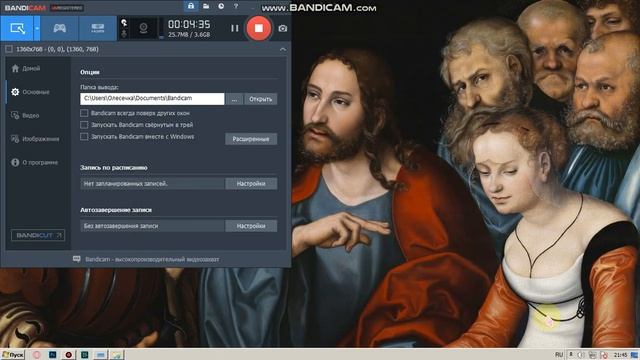Viewport: 640px width, 360px height.
Task: Open scheduled recording Настройки button
Action: click(x=251, y=184)
